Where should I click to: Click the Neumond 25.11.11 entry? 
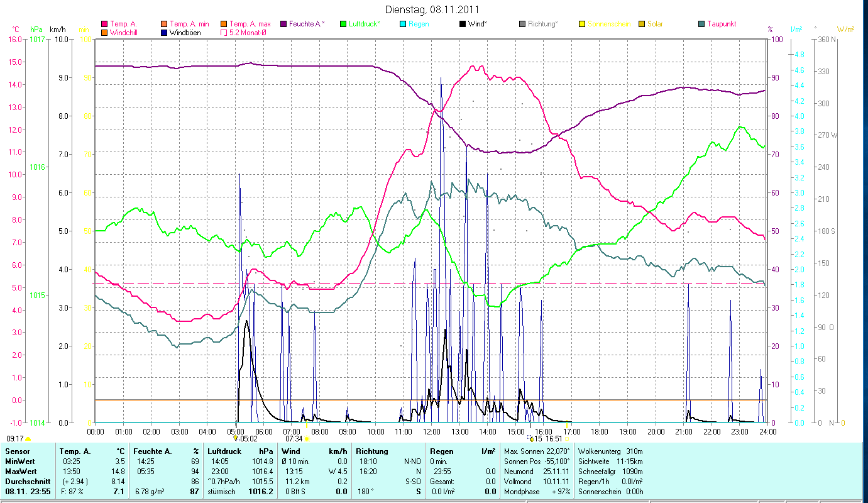[537, 472]
